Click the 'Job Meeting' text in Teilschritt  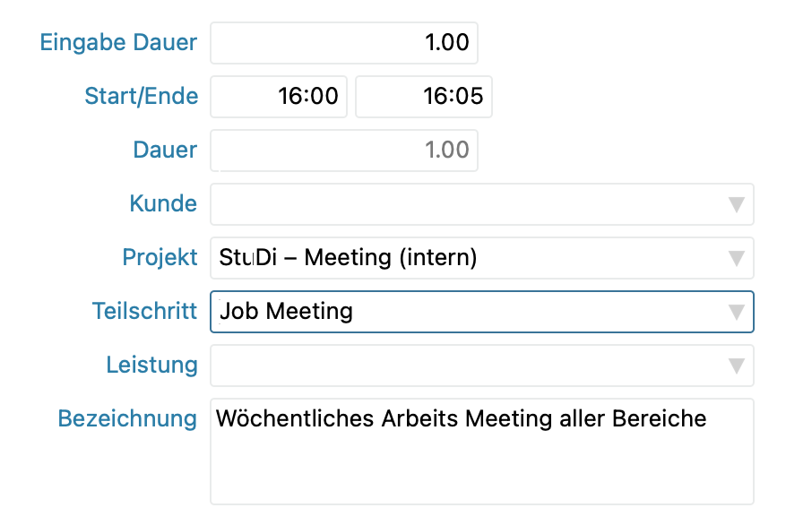coord(287,312)
